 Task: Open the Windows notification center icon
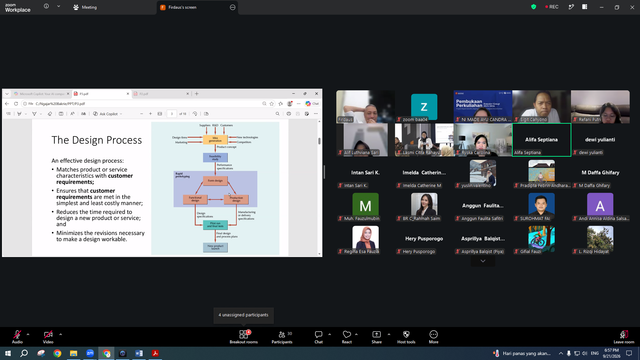(x=629, y=353)
